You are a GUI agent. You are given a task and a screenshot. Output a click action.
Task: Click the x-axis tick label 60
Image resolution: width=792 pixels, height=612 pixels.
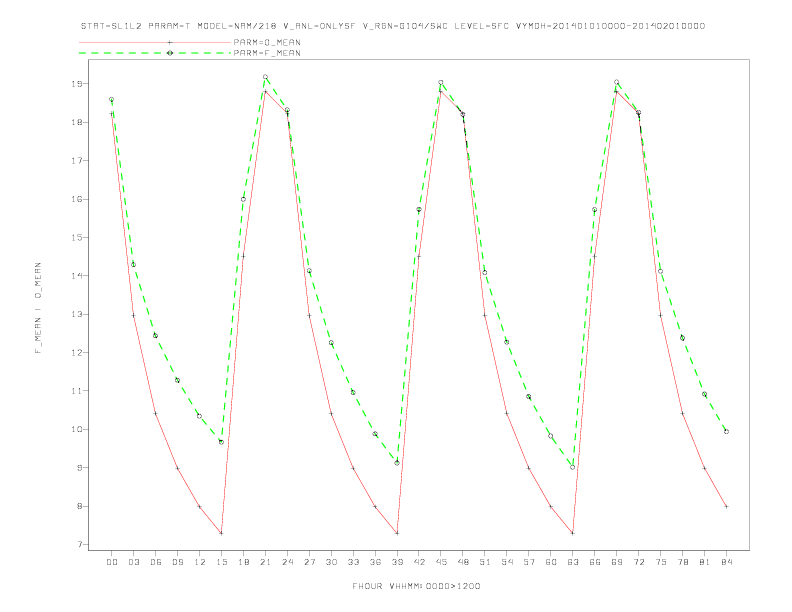point(551,562)
